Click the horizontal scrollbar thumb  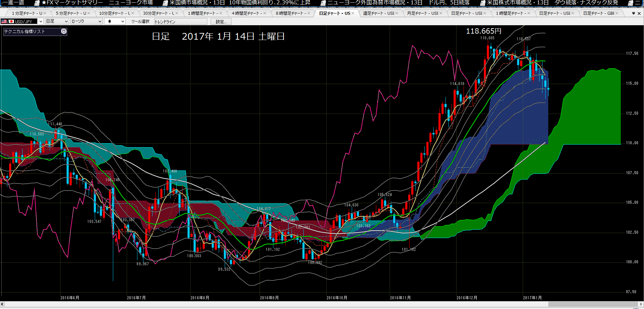593,304
